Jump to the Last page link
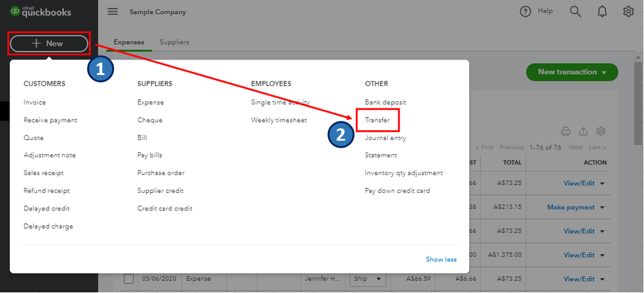 click(597, 147)
